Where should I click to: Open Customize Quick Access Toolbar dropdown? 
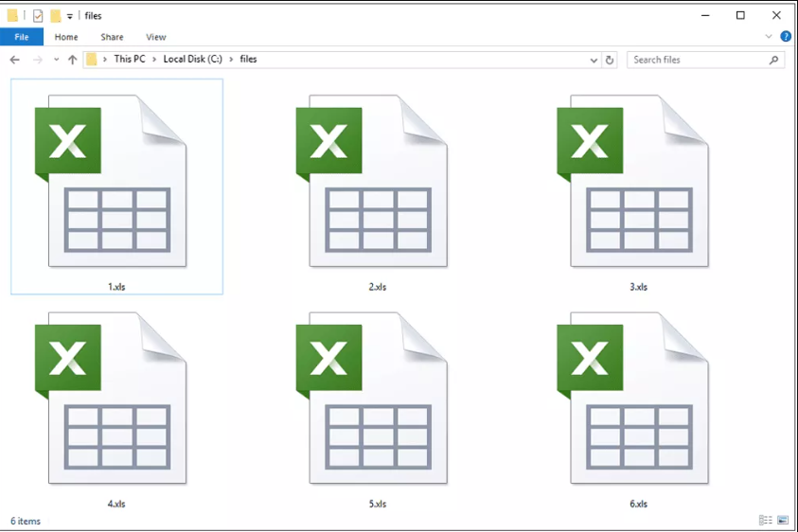click(70, 16)
